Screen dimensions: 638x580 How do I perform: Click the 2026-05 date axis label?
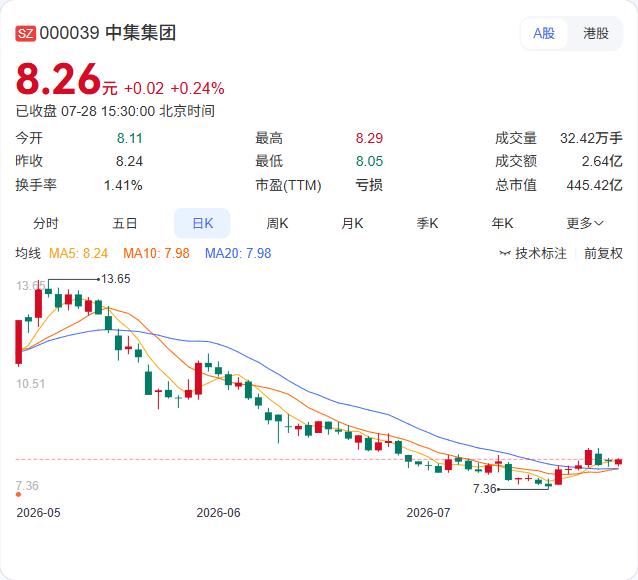pyautogui.click(x=38, y=512)
